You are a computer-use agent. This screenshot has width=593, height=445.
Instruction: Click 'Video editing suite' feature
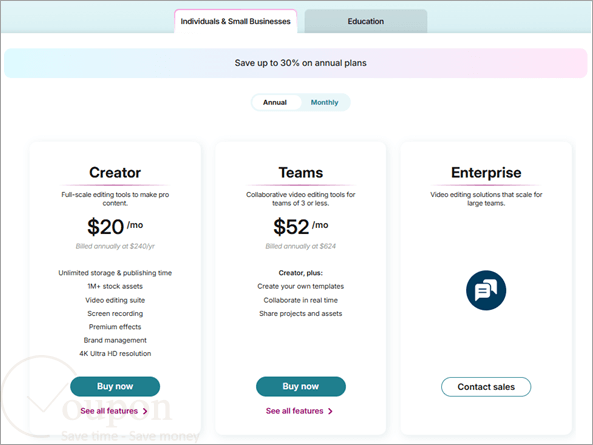115,300
